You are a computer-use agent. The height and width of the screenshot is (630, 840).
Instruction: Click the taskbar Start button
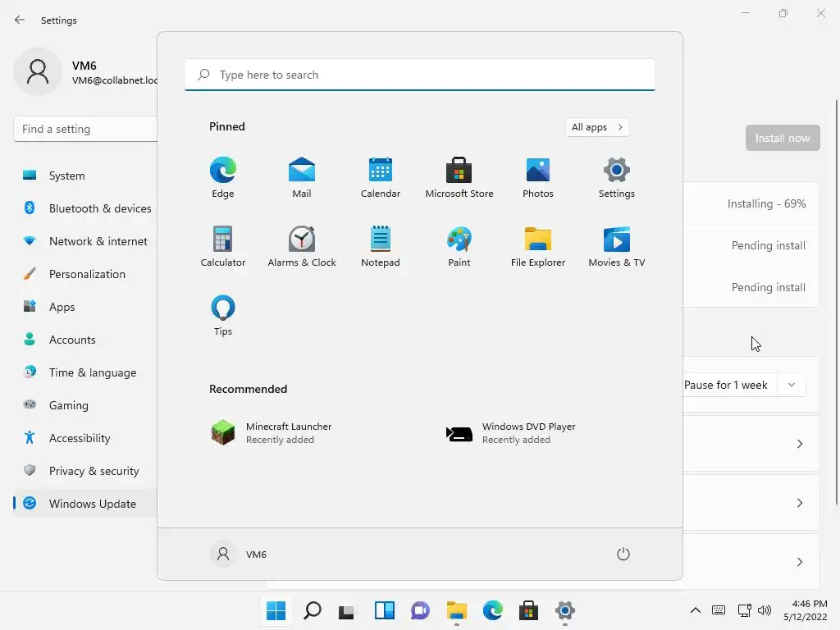(276, 610)
